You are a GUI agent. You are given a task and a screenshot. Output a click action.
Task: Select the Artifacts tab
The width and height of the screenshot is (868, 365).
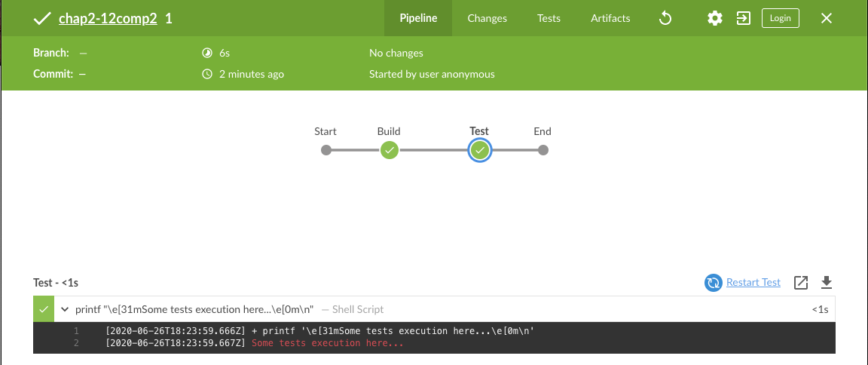click(610, 18)
